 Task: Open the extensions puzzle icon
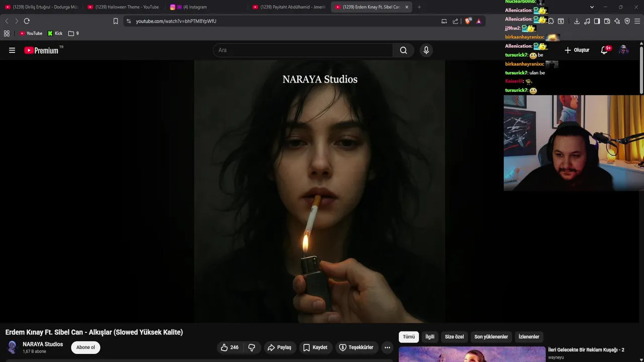click(551, 21)
